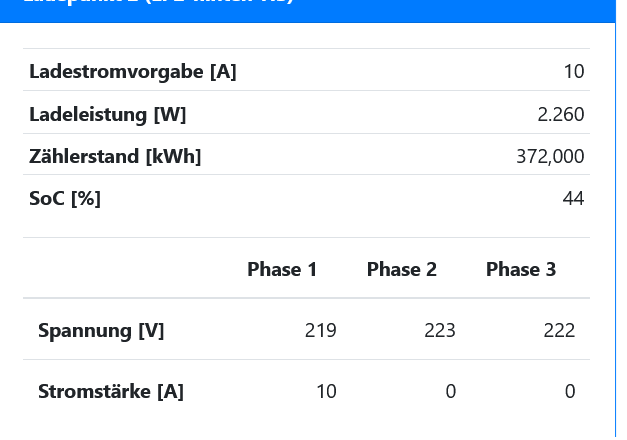Select the SoC value 44
Screen dimensions: 627x440
click(573, 198)
